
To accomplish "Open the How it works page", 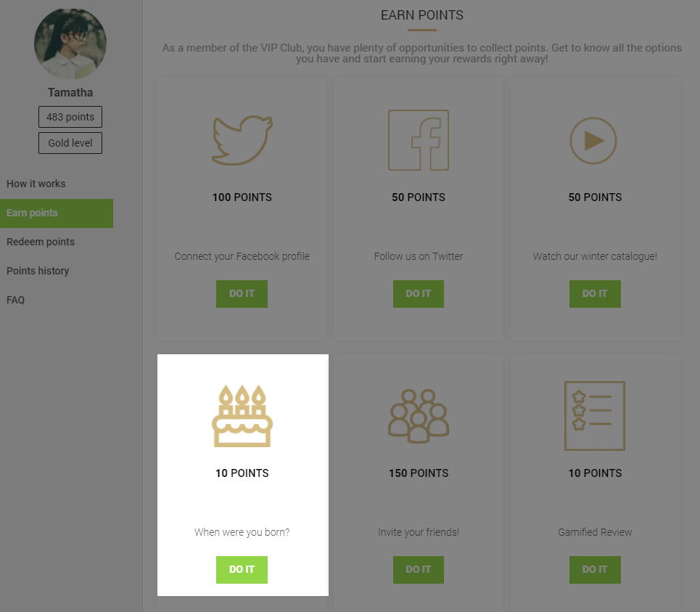I will point(36,184).
